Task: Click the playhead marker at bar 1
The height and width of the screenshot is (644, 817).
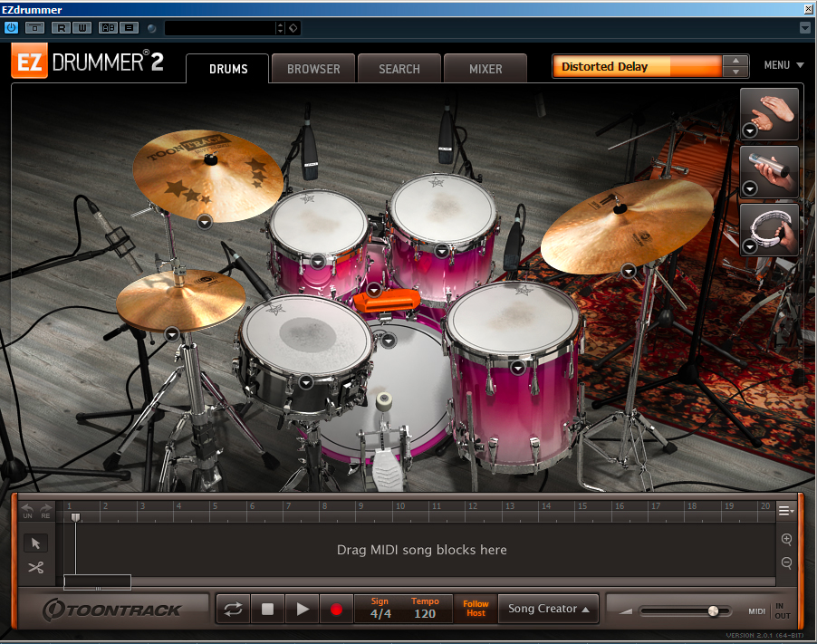Action: [x=75, y=517]
